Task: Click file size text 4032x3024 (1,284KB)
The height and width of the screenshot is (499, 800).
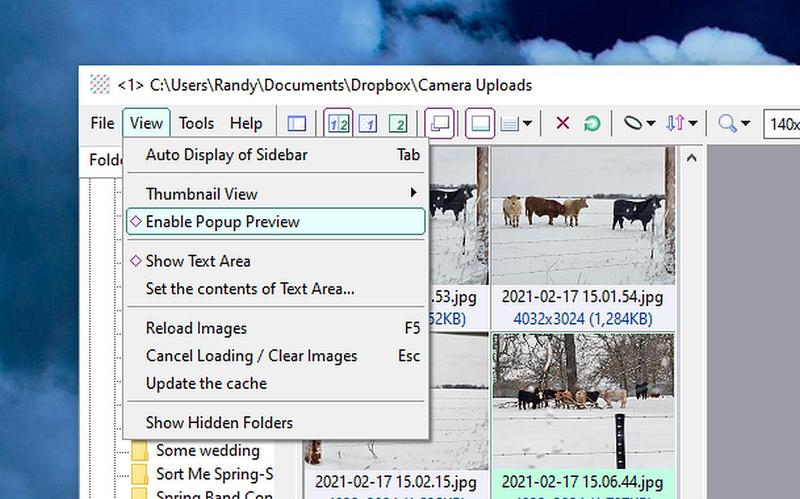Action: click(583, 319)
